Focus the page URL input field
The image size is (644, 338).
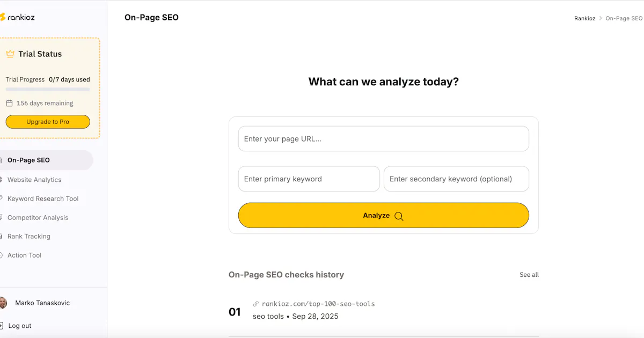[x=384, y=139]
